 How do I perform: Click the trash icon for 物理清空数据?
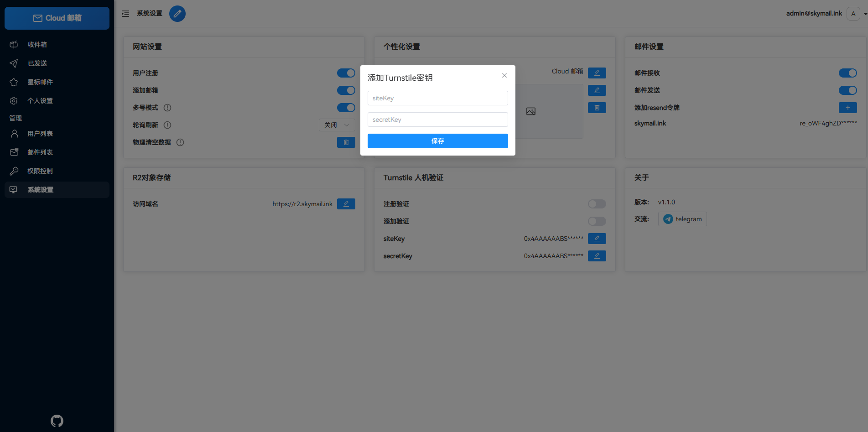pos(346,142)
